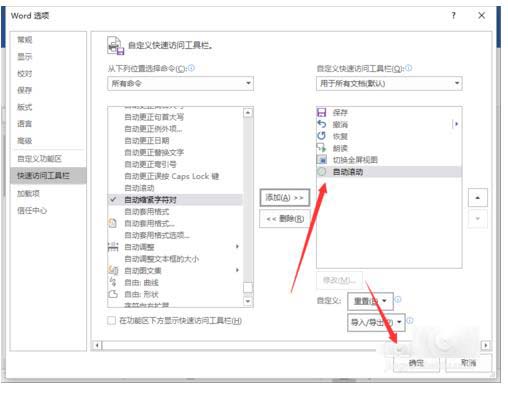Select 自动滚动 in the left command list
Screen dimensions: 508x395
click(175, 188)
